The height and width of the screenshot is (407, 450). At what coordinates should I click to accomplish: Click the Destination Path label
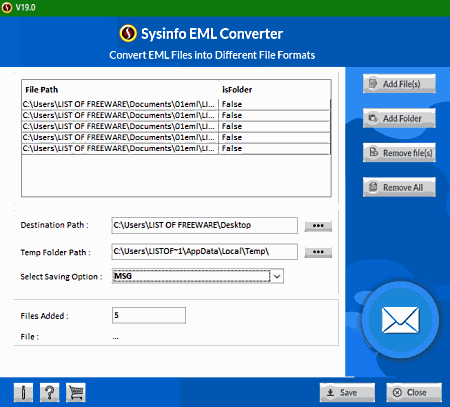point(54,225)
